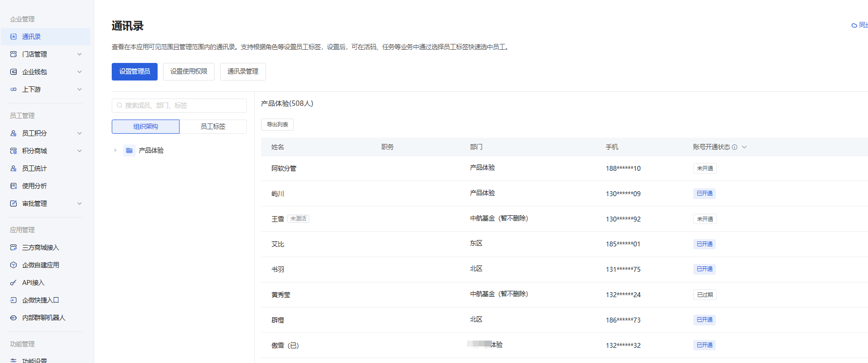This screenshot has width=868, height=363.
Task: Expand the 产品体验 tree node arrow
Action: click(116, 150)
